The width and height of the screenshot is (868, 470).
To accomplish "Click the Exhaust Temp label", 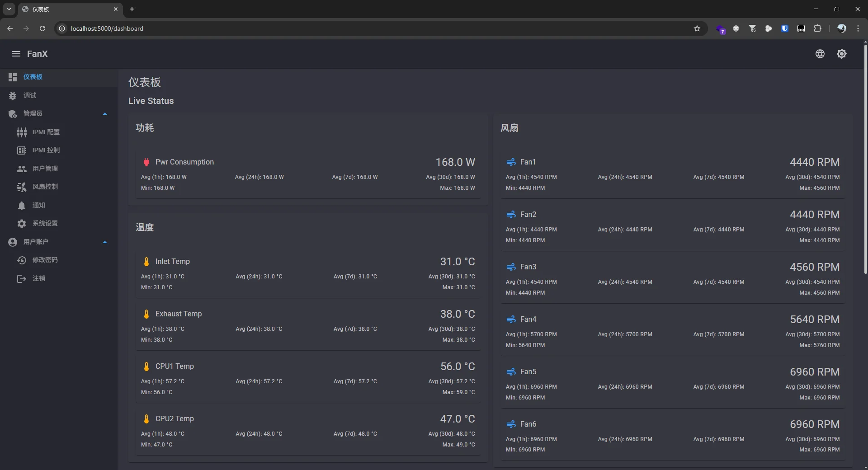I will tap(179, 314).
